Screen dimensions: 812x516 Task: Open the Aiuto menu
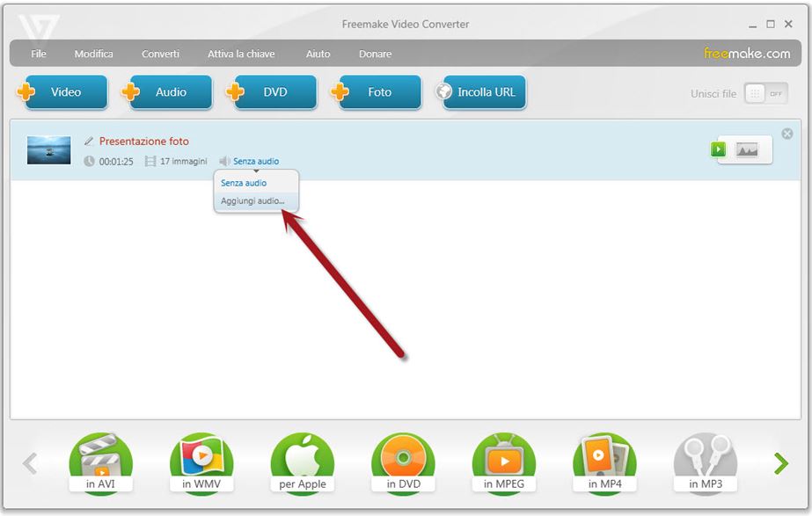click(318, 54)
